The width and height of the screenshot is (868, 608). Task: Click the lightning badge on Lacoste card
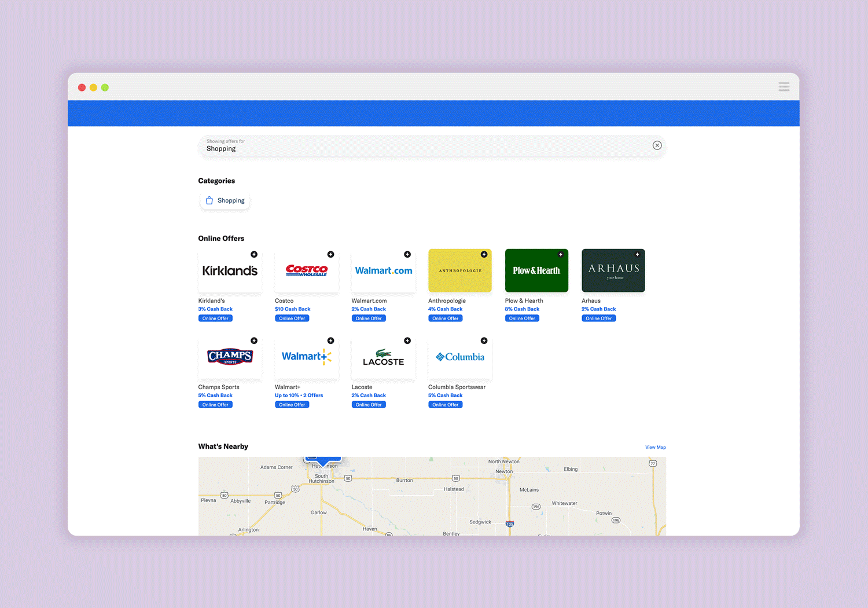point(407,340)
